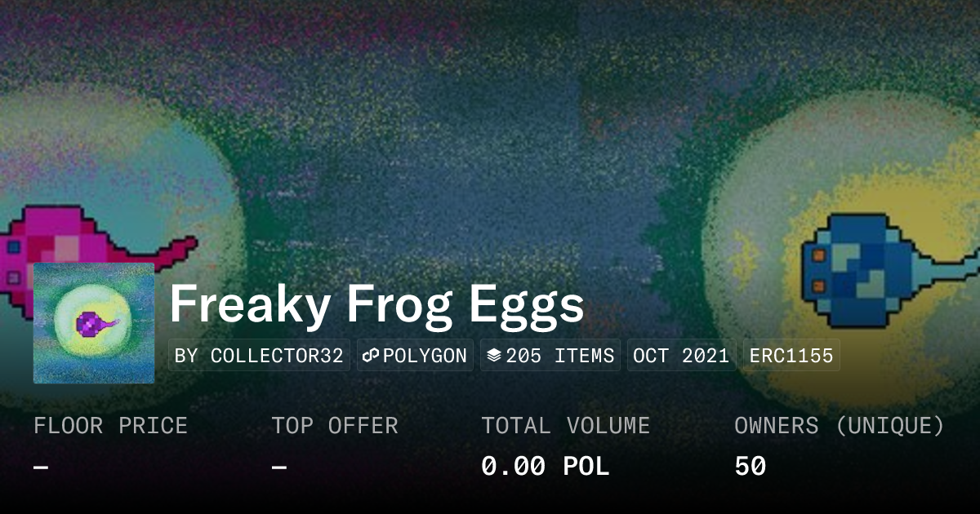This screenshot has width=980, height=514.
Task: Select the TOTAL VOLUME label
Action: tap(565, 425)
